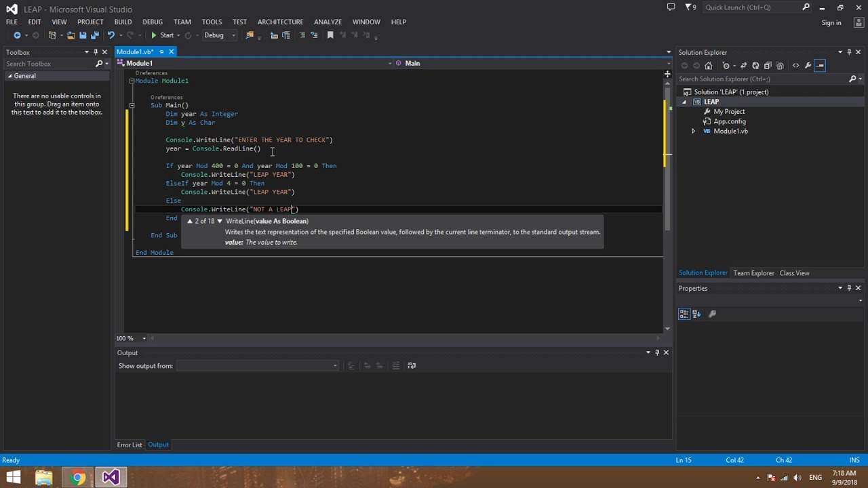Image resolution: width=868 pixels, height=488 pixels.
Task: Toggle auto-hide pin on Solution Explorer
Action: pos(849,52)
